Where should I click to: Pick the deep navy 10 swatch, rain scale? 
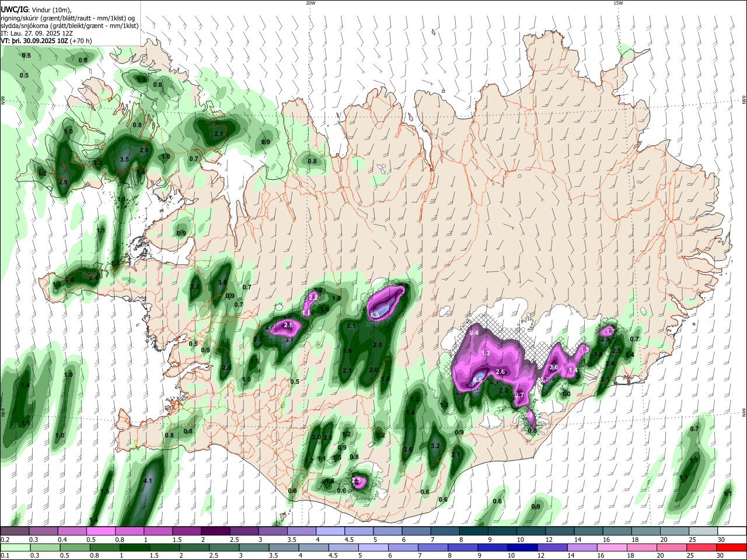click(x=523, y=548)
